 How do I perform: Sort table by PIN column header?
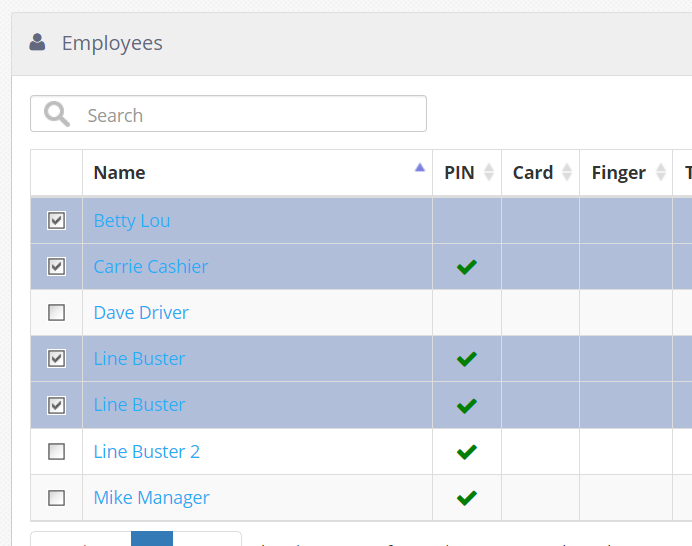(467, 173)
